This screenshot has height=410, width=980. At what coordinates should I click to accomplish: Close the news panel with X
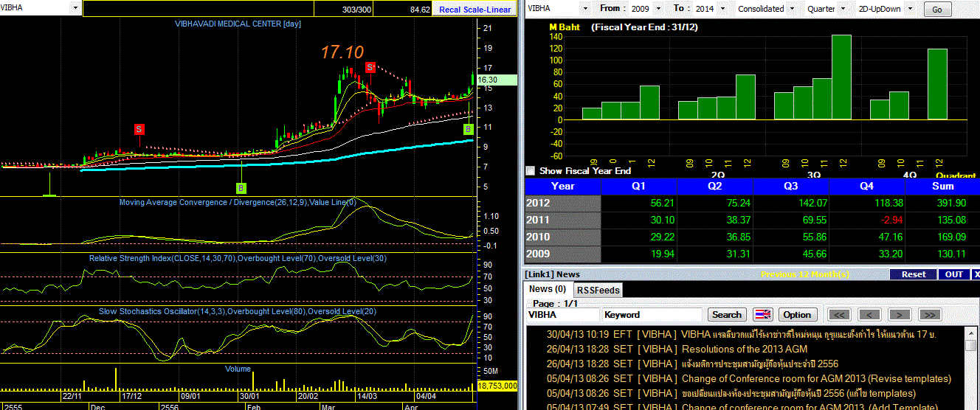(976, 274)
